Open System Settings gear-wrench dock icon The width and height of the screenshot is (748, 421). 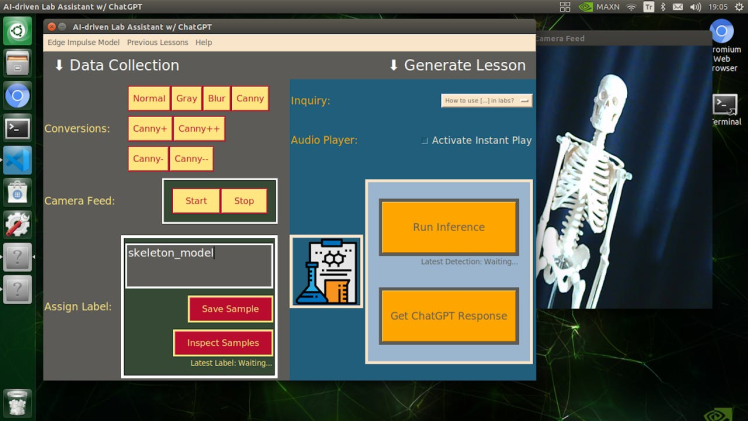18,225
